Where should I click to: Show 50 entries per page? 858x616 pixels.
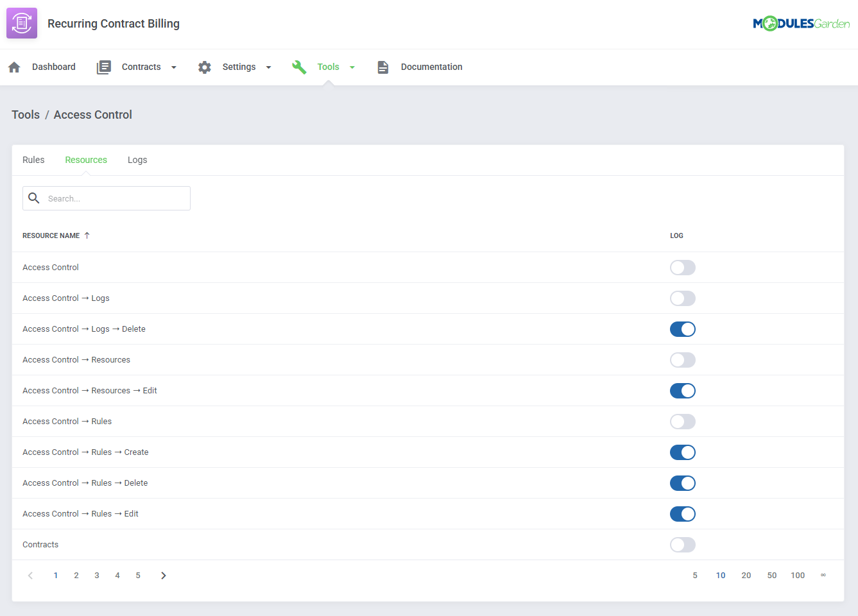click(772, 576)
